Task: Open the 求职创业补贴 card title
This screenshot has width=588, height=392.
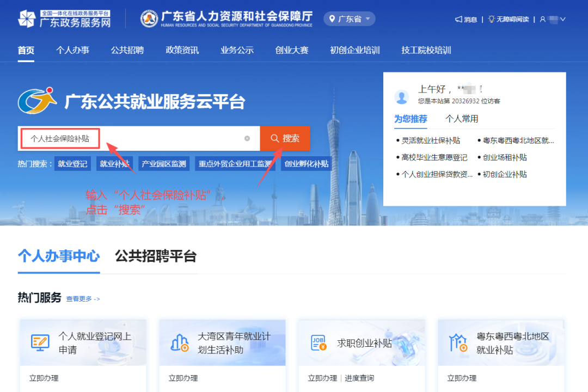Action: pos(364,343)
